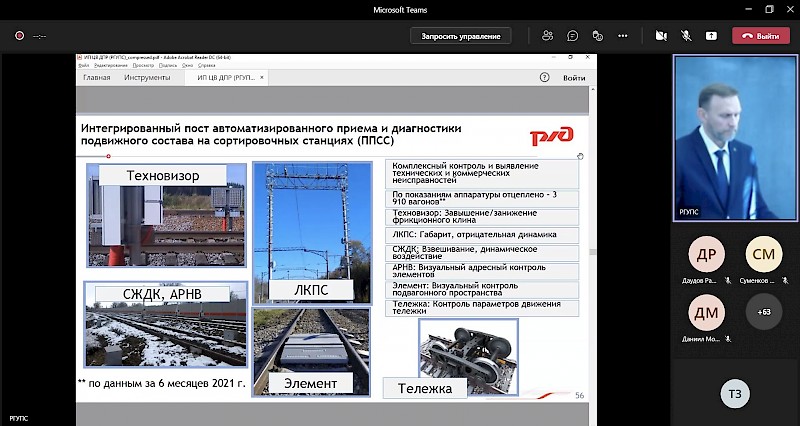Image resolution: width=800 pixels, height=426 pixels.
Task: Toggle the camera on or off
Action: [x=660, y=35]
